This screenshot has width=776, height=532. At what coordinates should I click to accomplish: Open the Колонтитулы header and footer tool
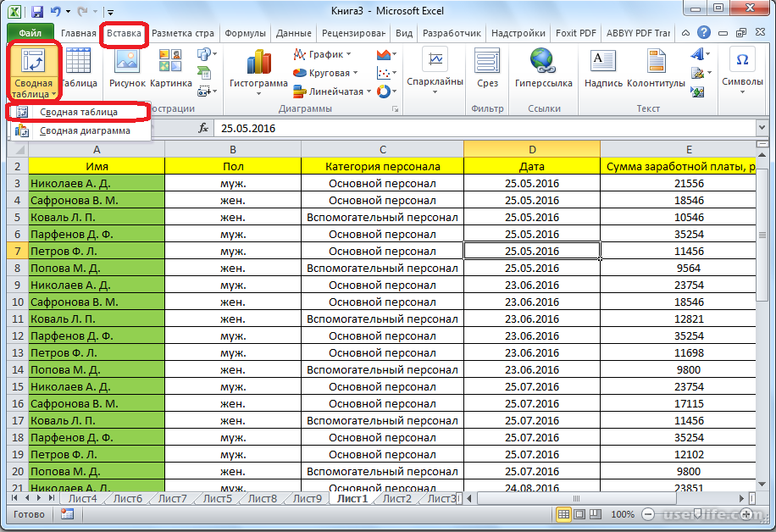click(656, 68)
